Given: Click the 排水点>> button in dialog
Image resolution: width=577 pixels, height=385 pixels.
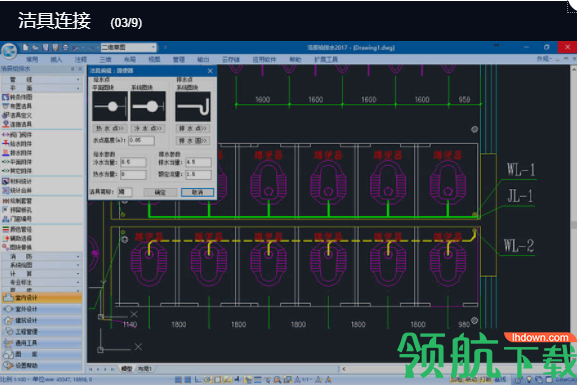Looking at the screenshot, I should pos(193,128).
